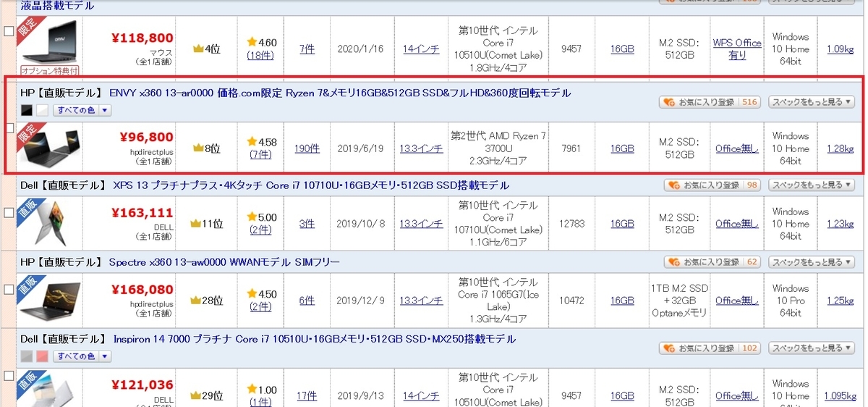Expand すべての色 dropdown under Inspiron 14 7000
Image resolution: width=868 pixels, height=407 pixels.
pyautogui.click(x=82, y=356)
